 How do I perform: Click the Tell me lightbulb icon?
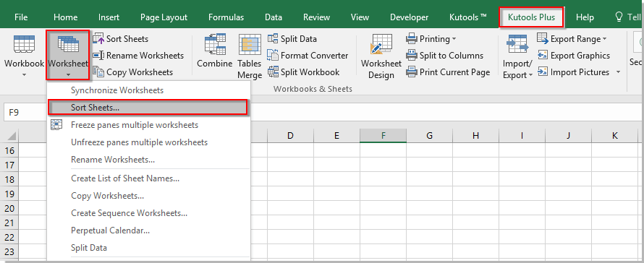(619, 17)
